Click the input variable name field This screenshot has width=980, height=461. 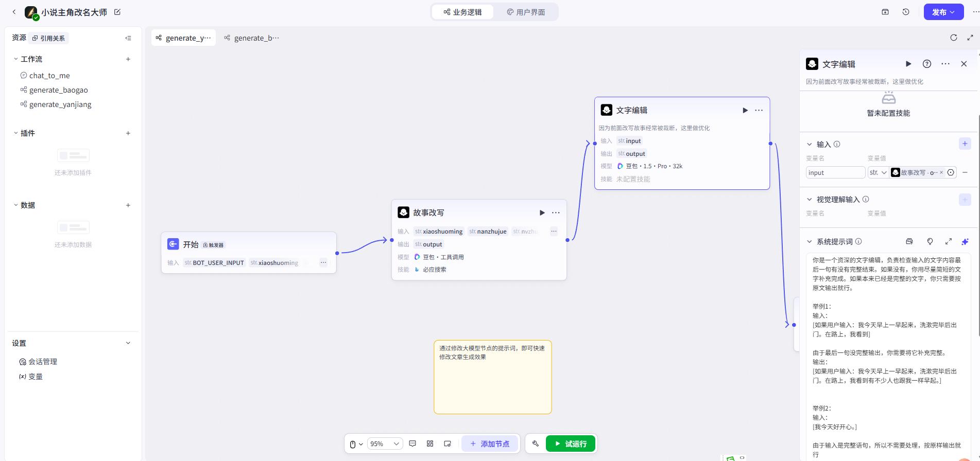835,172
